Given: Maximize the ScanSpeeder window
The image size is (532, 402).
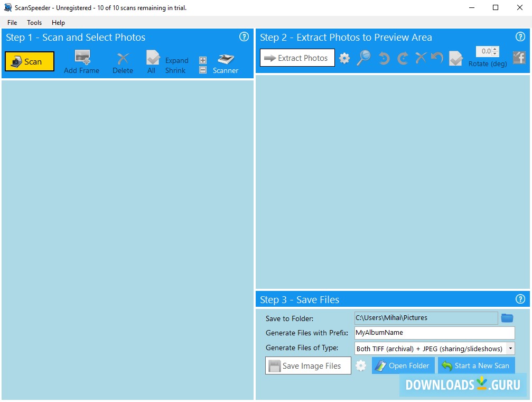Looking at the screenshot, I should [x=496, y=7].
